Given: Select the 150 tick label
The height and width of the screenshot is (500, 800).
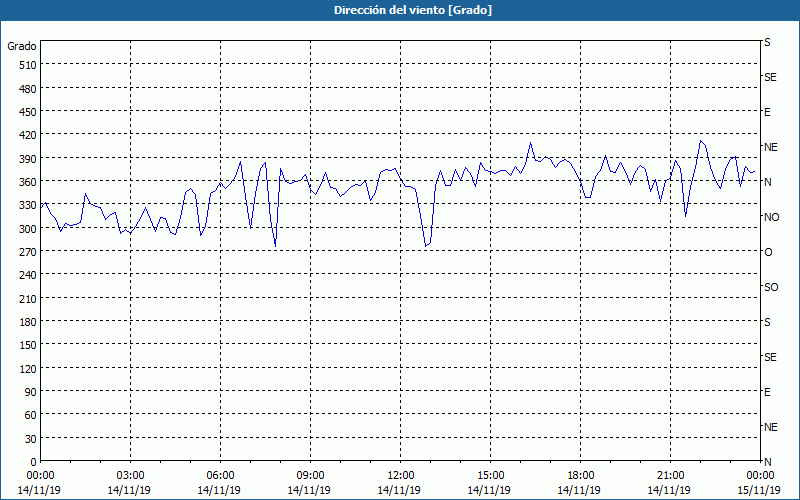Looking at the screenshot, I should (28, 345).
